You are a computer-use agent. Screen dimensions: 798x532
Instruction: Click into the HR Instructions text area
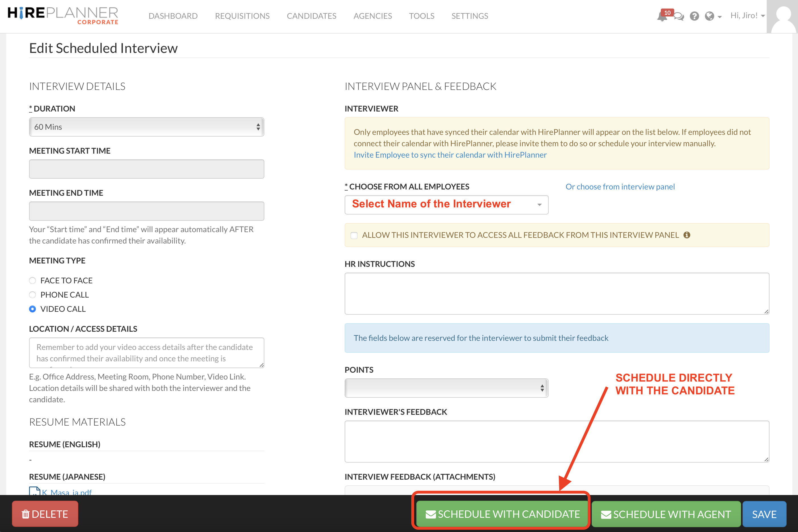pyautogui.click(x=556, y=294)
